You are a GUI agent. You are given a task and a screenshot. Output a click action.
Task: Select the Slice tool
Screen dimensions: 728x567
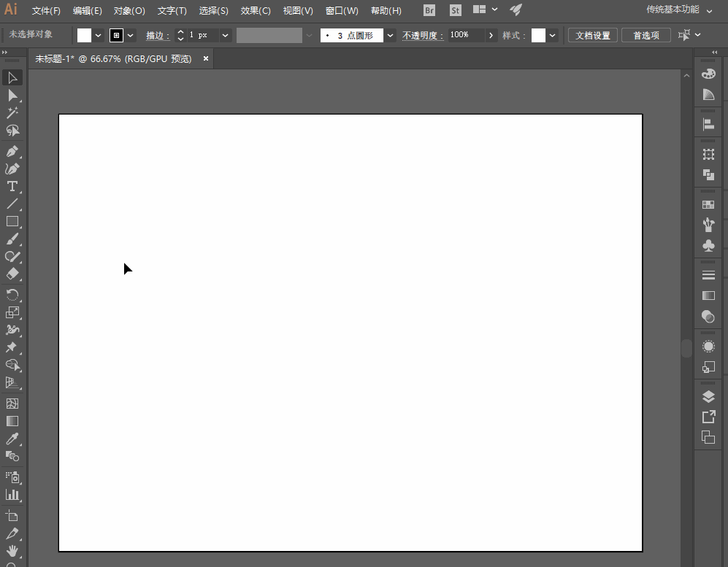click(12, 533)
